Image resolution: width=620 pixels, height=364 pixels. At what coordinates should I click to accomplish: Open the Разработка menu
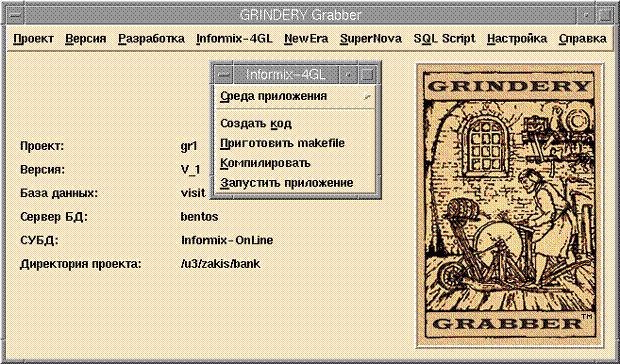coord(151,39)
